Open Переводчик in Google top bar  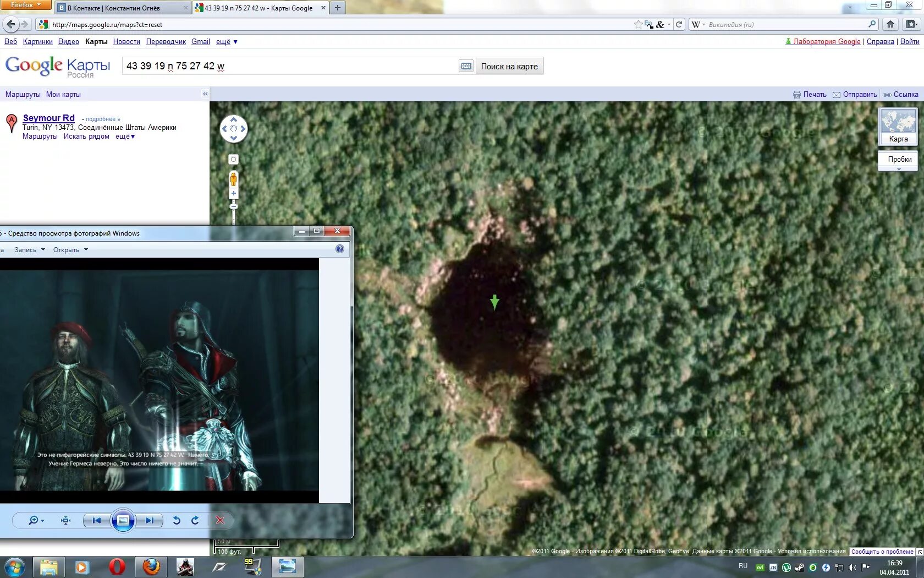(x=166, y=42)
